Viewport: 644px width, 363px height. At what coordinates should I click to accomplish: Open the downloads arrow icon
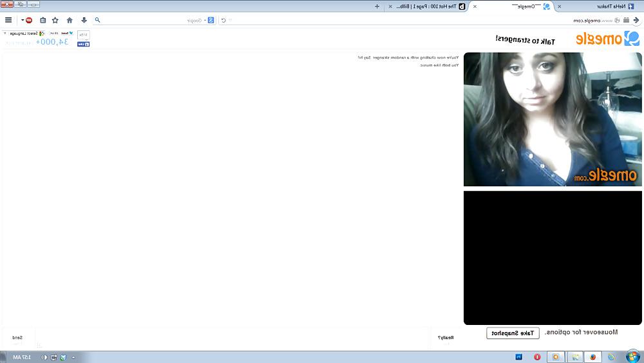pyautogui.click(x=84, y=20)
